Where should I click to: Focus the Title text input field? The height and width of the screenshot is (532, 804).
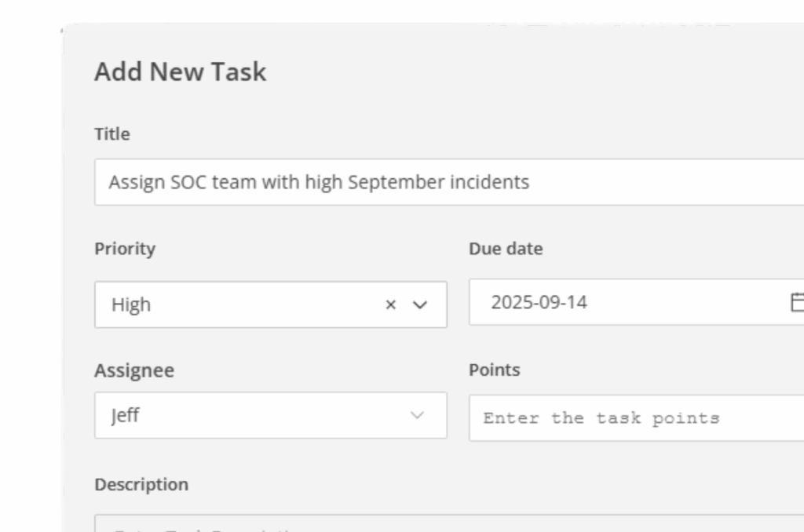[628, 182]
